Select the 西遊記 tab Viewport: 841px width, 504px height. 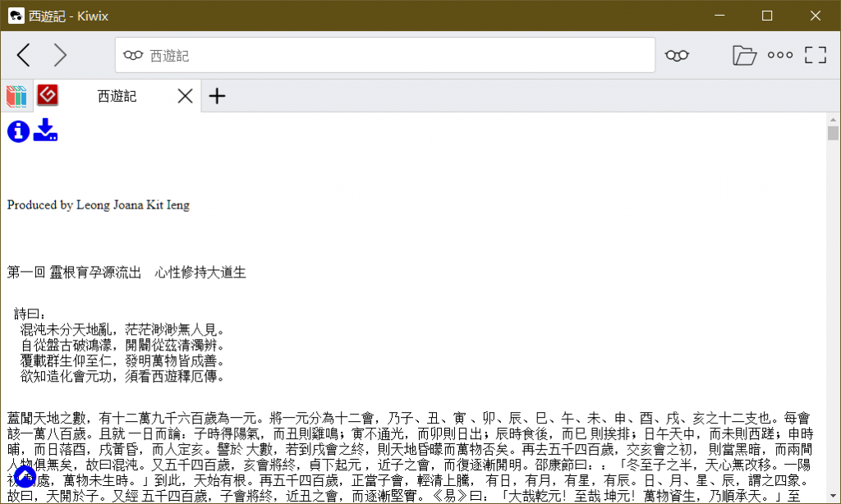click(117, 97)
